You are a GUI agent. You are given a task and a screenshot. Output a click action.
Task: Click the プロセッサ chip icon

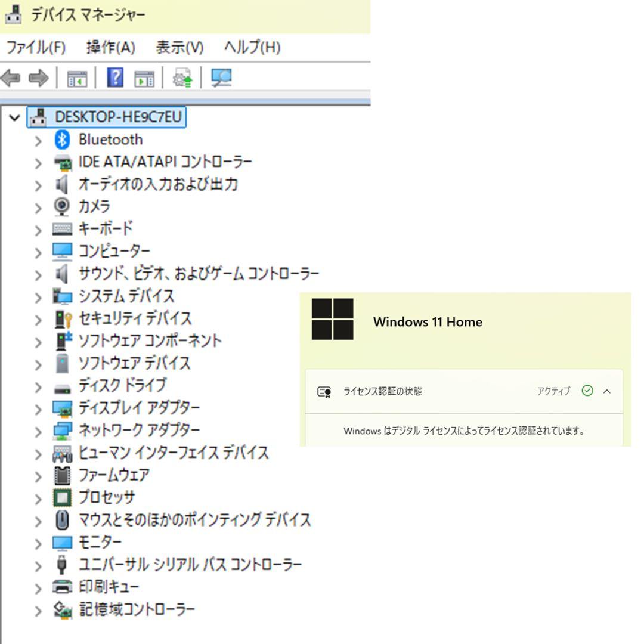pos(61,497)
